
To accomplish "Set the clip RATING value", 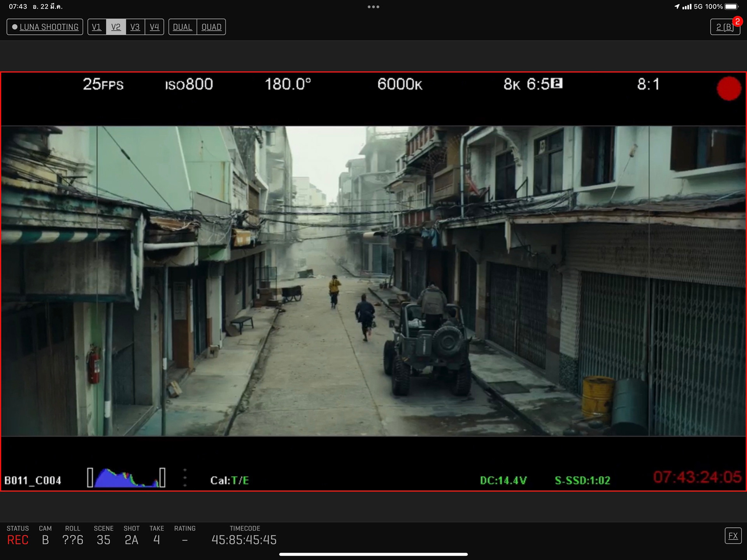I will point(185,540).
